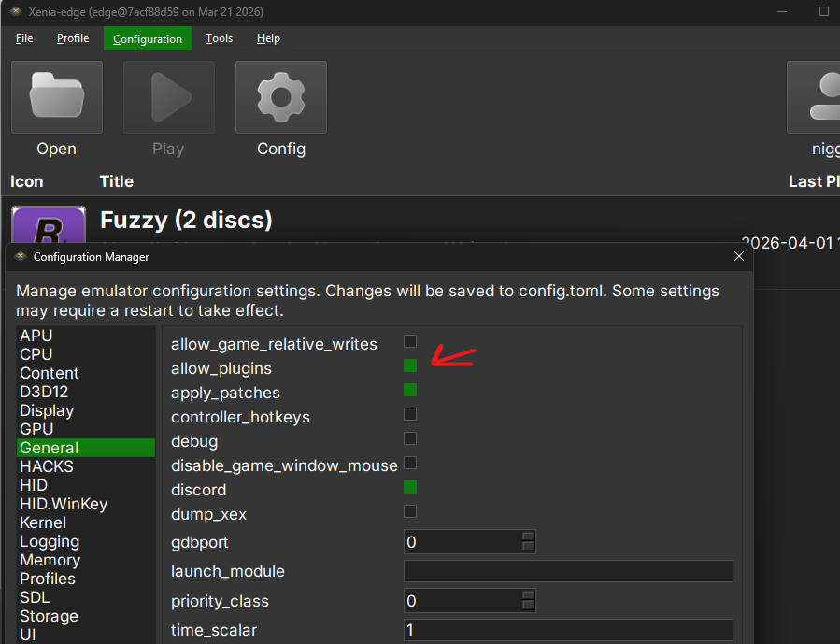Select the Content category
Viewport: 840px width, 644px height.
point(86,373)
